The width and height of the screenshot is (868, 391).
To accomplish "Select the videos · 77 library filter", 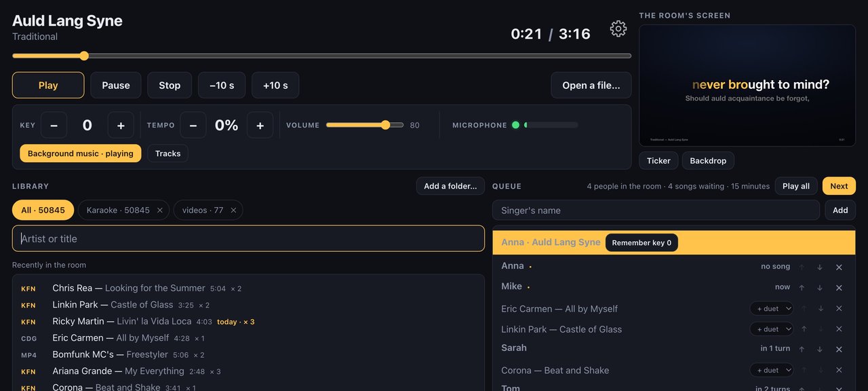I will (x=201, y=210).
